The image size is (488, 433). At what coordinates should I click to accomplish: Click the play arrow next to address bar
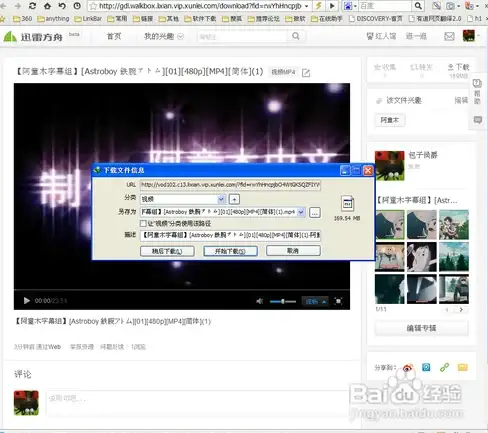coord(332,6)
